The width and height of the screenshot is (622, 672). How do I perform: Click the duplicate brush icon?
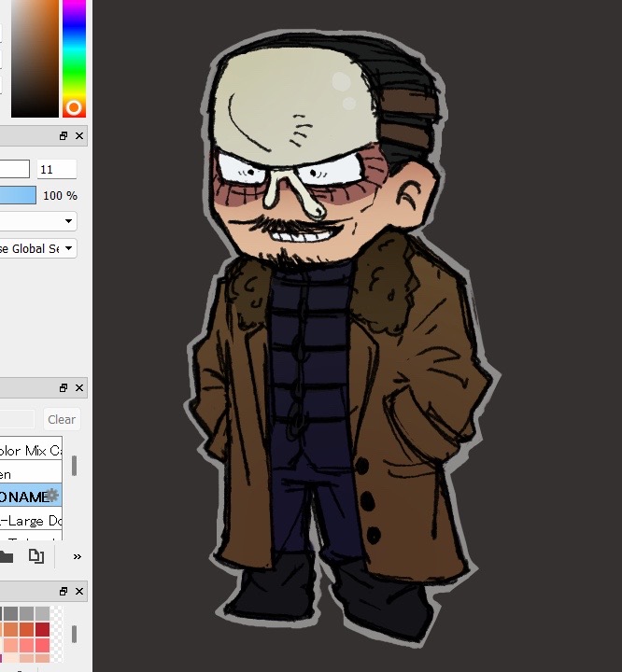tap(36, 556)
